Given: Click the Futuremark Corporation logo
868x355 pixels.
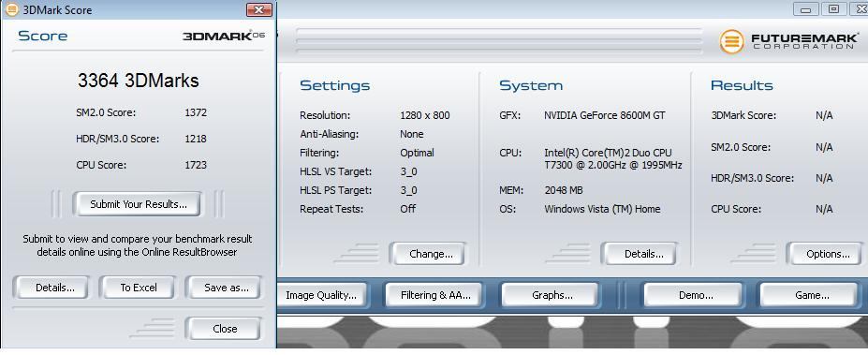Looking at the screenshot, I should (789, 41).
